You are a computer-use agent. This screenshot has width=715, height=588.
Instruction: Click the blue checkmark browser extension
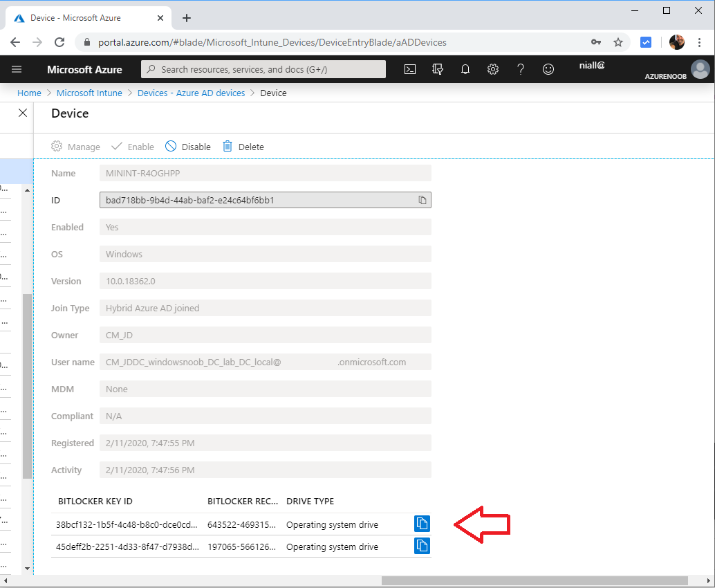pyautogui.click(x=646, y=42)
